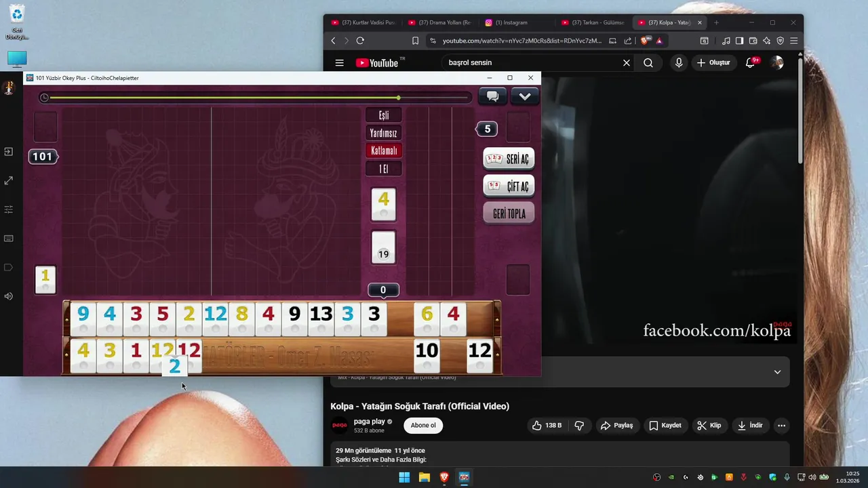Click the Brave Shields lion icon

tap(644, 41)
